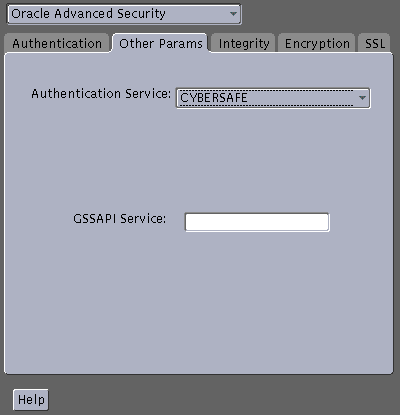The width and height of the screenshot is (400, 415).
Task: Focus the empty white GSSAPI input box
Action: pos(257,222)
